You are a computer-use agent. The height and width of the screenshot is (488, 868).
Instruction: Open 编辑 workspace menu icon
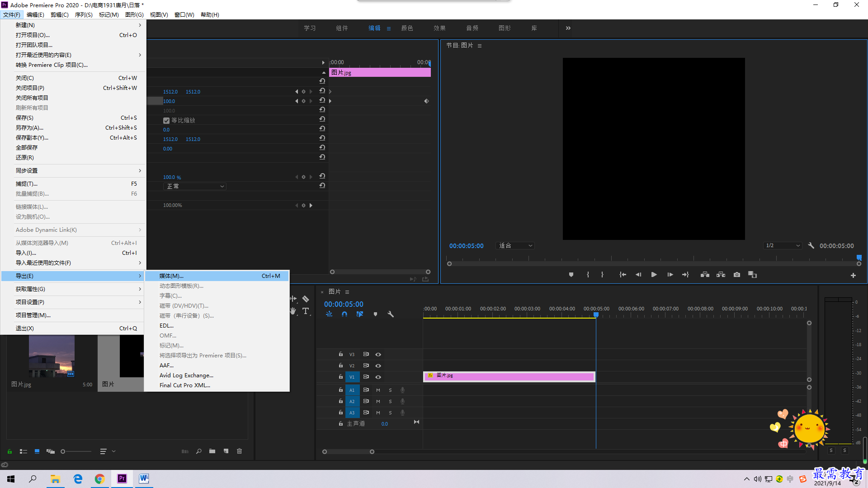[388, 28]
